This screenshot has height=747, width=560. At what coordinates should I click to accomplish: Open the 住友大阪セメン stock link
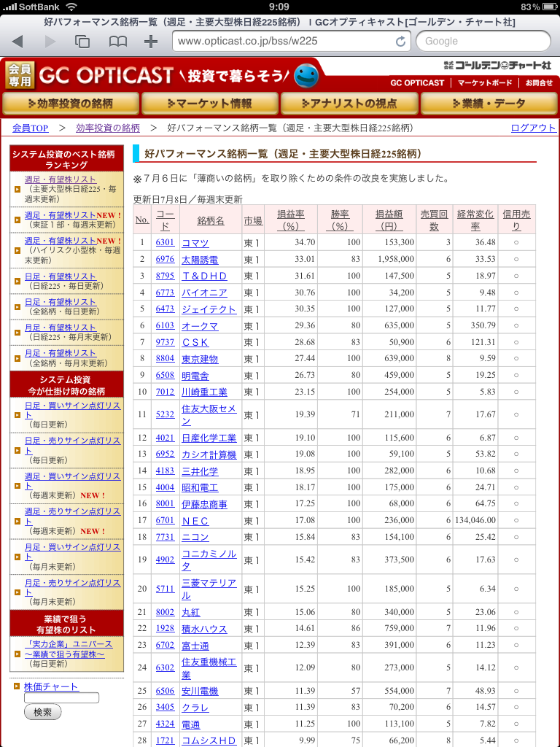[209, 415]
